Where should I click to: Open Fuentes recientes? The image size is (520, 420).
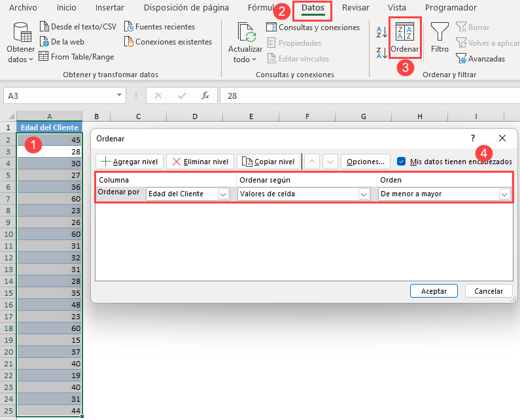[160, 27]
